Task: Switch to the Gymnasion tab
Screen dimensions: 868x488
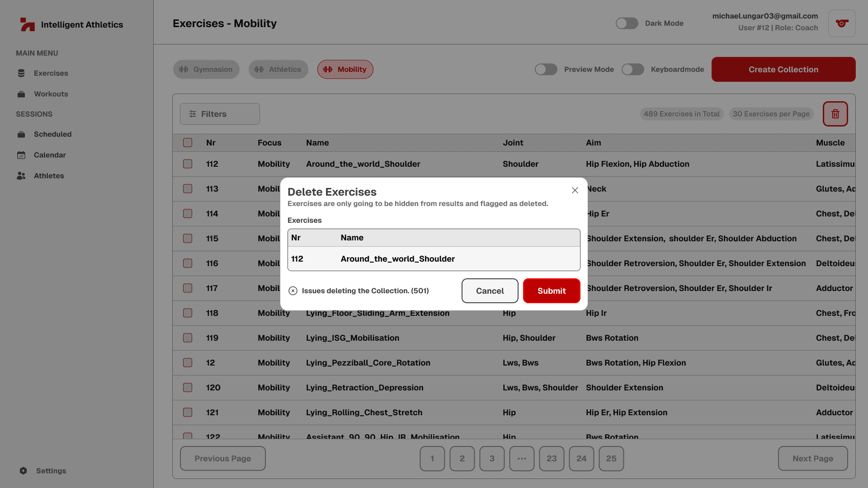Action: [x=206, y=70]
